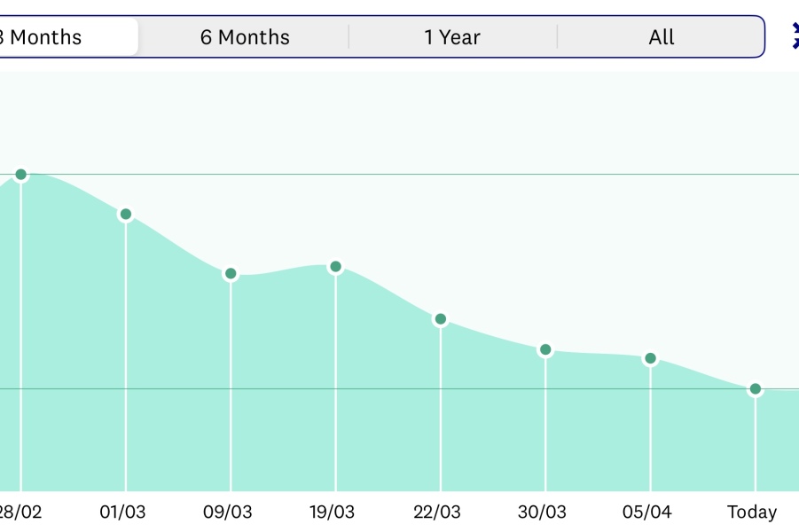Viewport: 799px width, 532px height.
Task: Click the 30/03 data point dot
Action: coord(545,350)
